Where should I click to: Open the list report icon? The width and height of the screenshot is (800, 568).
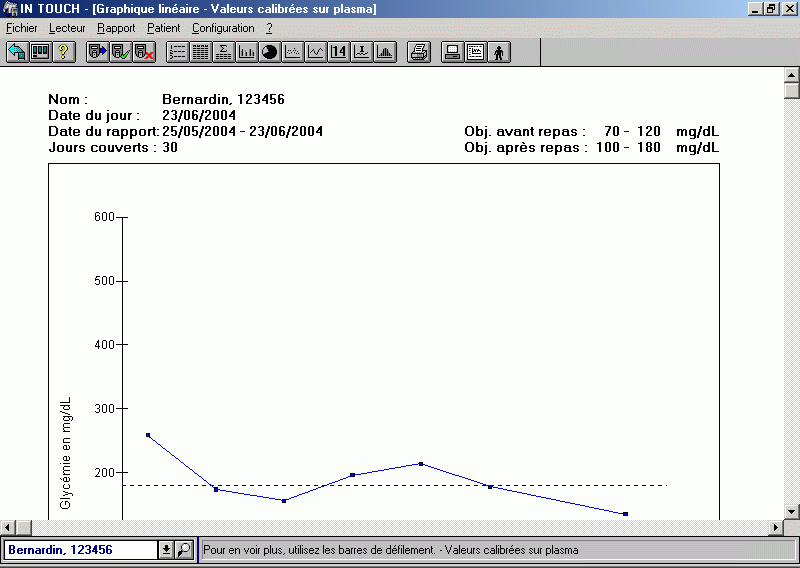178,52
